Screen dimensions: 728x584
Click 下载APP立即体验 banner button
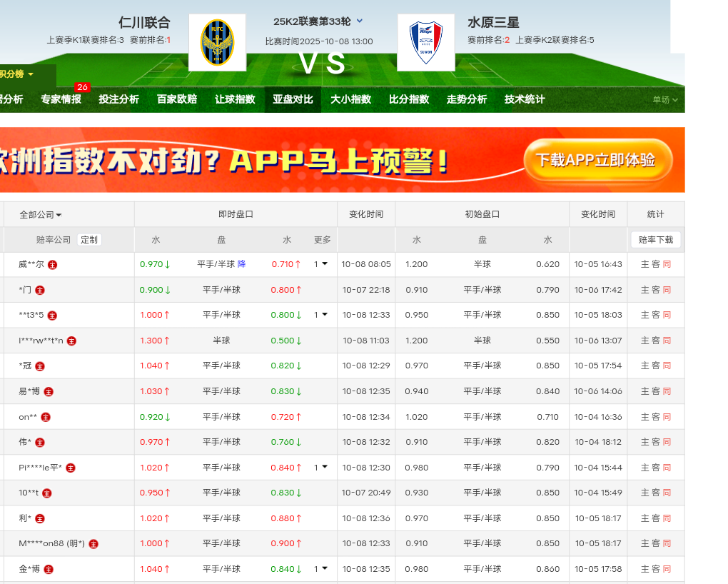click(598, 160)
